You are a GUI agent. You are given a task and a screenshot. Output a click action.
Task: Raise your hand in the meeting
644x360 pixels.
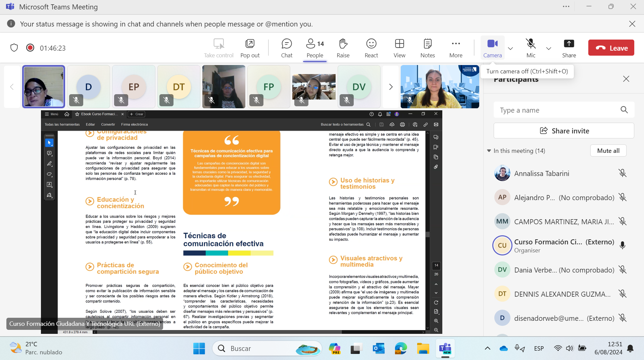pyautogui.click(x=343, y=48)
